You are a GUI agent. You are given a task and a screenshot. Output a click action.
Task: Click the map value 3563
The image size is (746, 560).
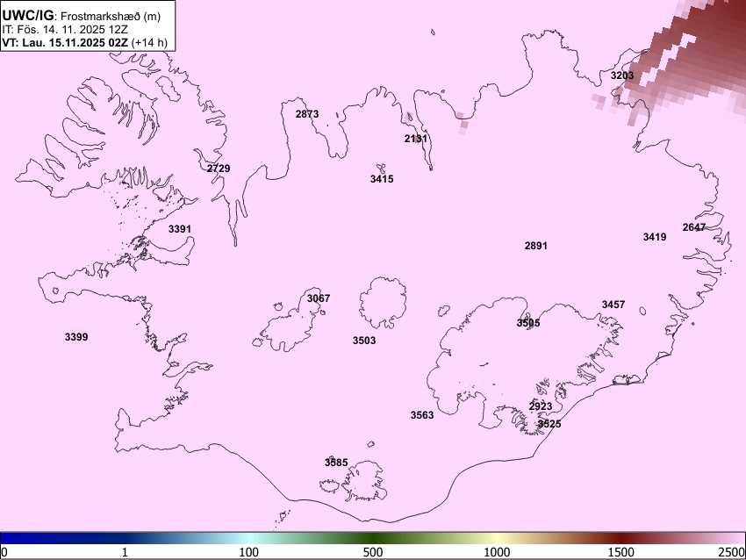422,415
